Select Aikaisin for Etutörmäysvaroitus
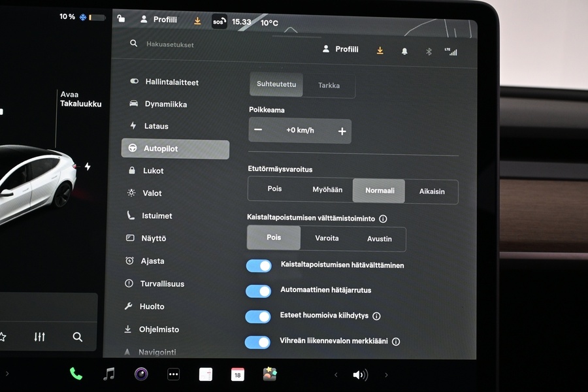The width and height of the screenshot is (588, 392). coord(432,191)
